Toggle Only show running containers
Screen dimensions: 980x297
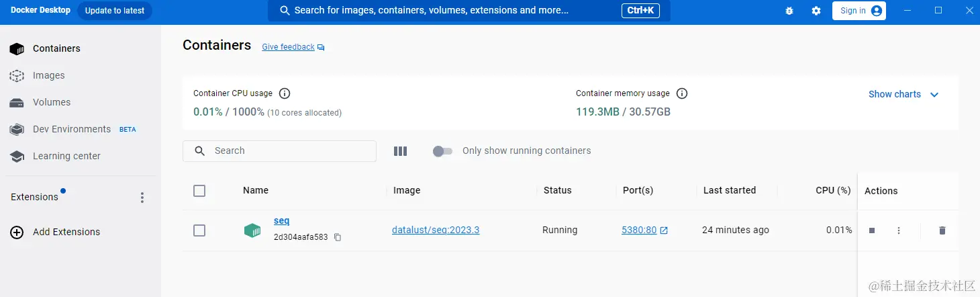(442, 151)
